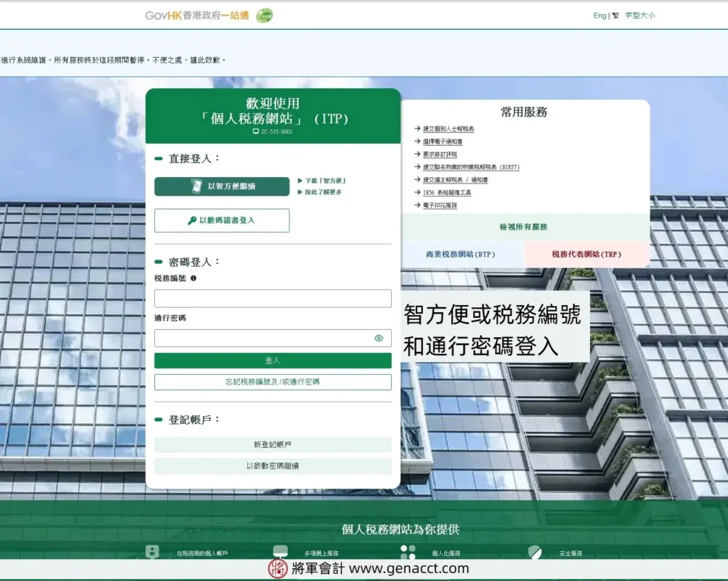Click the 個人稅務網站為你提供 heading
This screenshot has width=728, height=581.
(400, 530)
